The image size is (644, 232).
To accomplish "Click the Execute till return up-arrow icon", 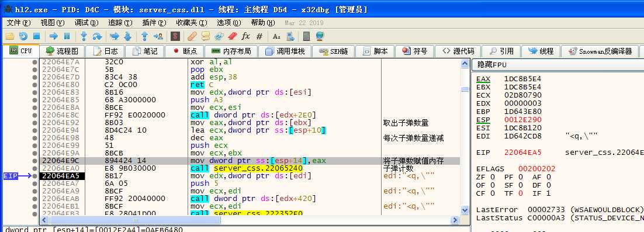I will (x=144, y=36).
